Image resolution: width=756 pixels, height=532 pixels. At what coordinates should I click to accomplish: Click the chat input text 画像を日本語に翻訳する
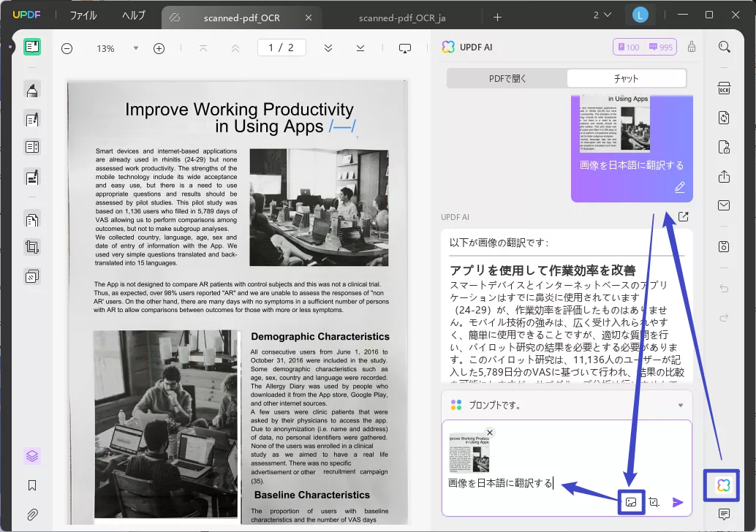(500, 483)
